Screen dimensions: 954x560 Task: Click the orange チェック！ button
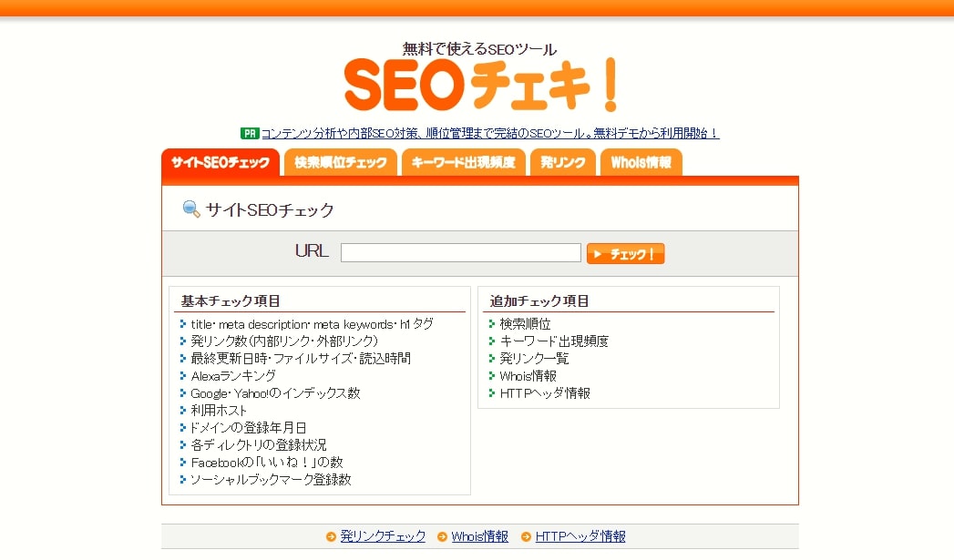click(x=625, y=253)
